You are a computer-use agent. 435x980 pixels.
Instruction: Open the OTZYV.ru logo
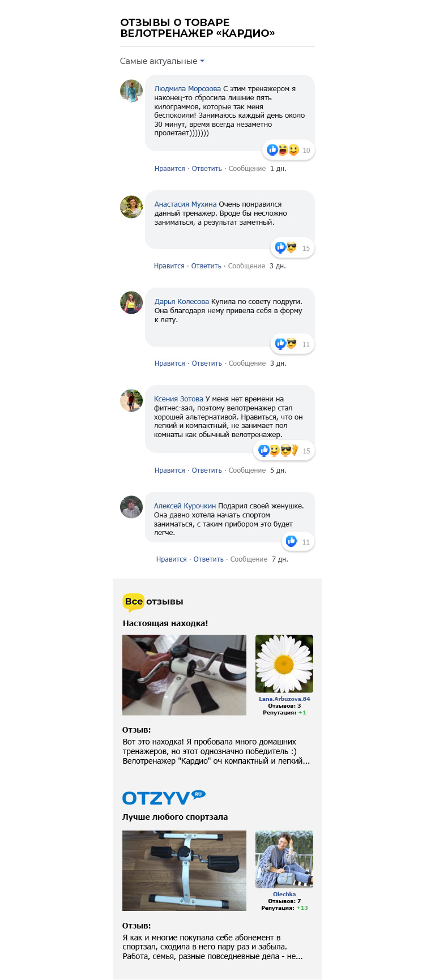coord(164,798)
